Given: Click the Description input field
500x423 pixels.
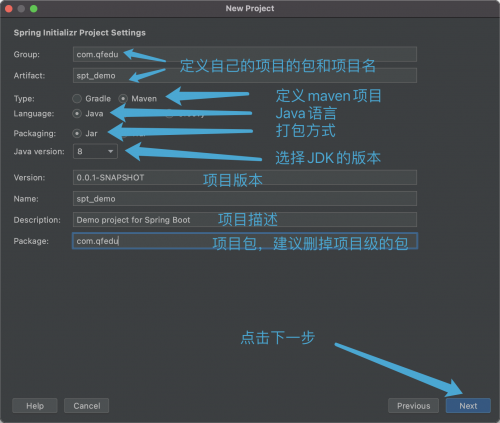Looking at the screenshot, I should (245, 220).
